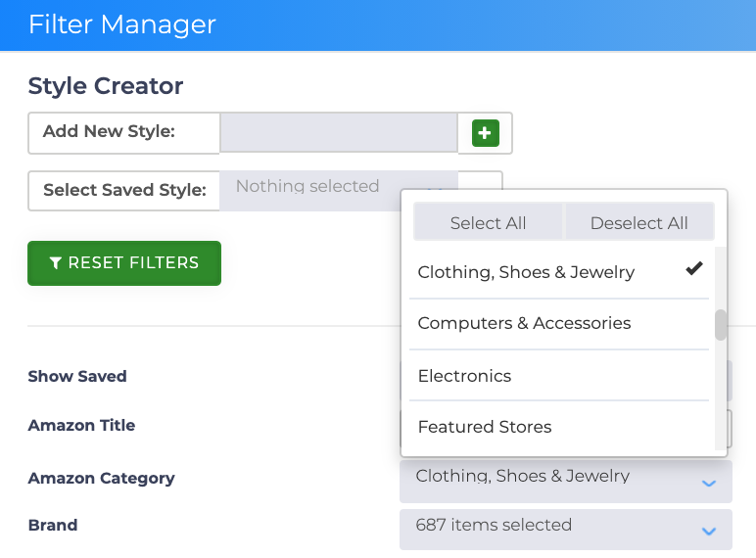756x558 pixels.
Task: Click the blue chevron in the Brand field
Action: click(708, 531)
